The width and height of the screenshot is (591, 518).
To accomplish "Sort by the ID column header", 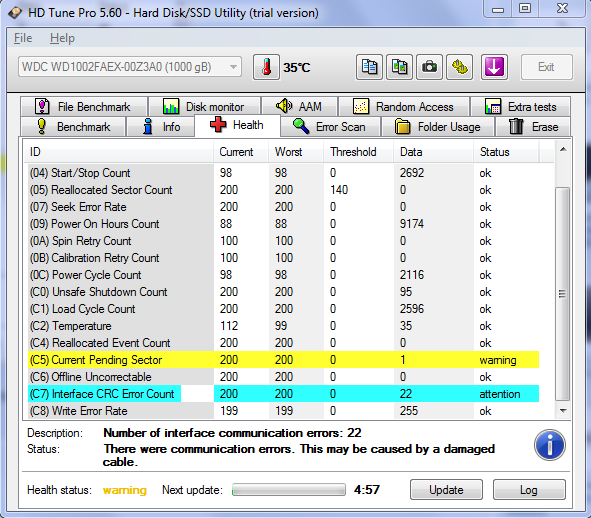I will click(119, 152).
